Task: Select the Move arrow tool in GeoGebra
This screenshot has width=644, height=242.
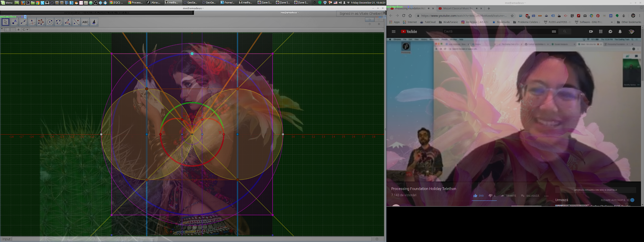Action: point(5,22)
